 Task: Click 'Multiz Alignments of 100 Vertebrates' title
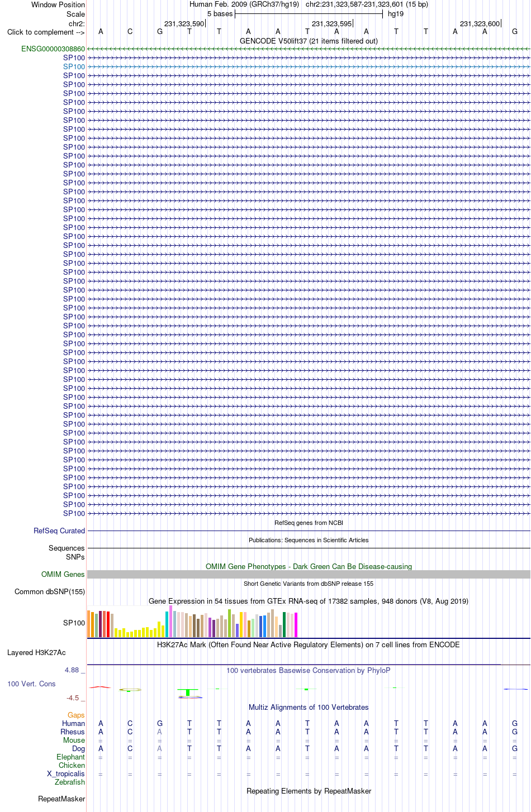point(309,708)
